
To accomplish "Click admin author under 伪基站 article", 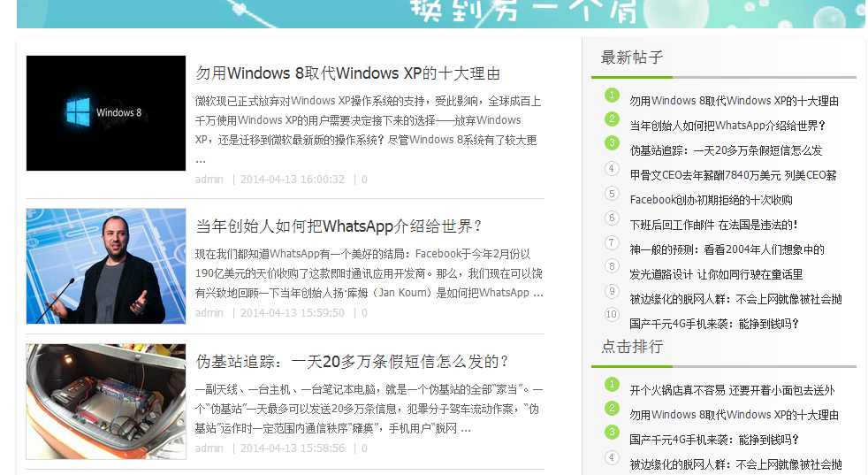I will [209, 448].
